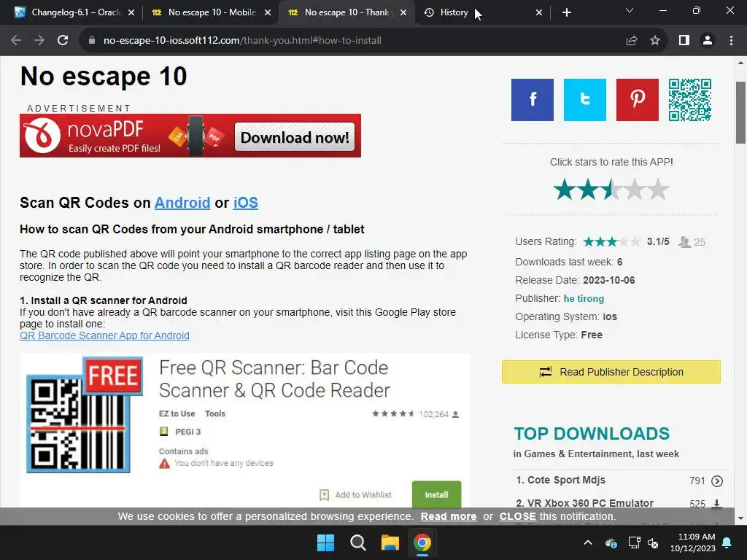Open Chrome profile menu
Image resolution: width=747 pixels, height=560 pixels.
point(708,41)
